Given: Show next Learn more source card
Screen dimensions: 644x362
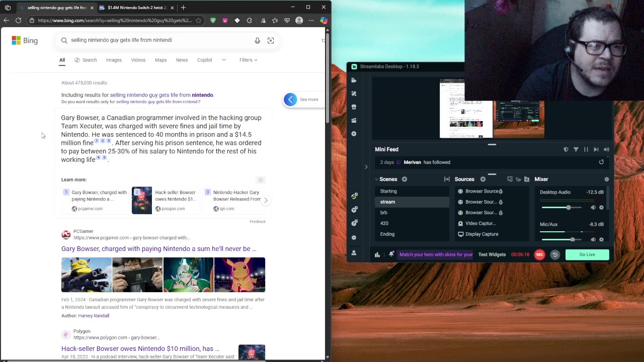Looking at the screenshot, I should pos(266,200).
